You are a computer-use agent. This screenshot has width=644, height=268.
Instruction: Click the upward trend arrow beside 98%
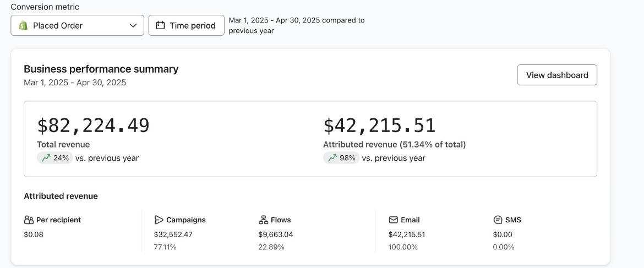pos(332,158)
